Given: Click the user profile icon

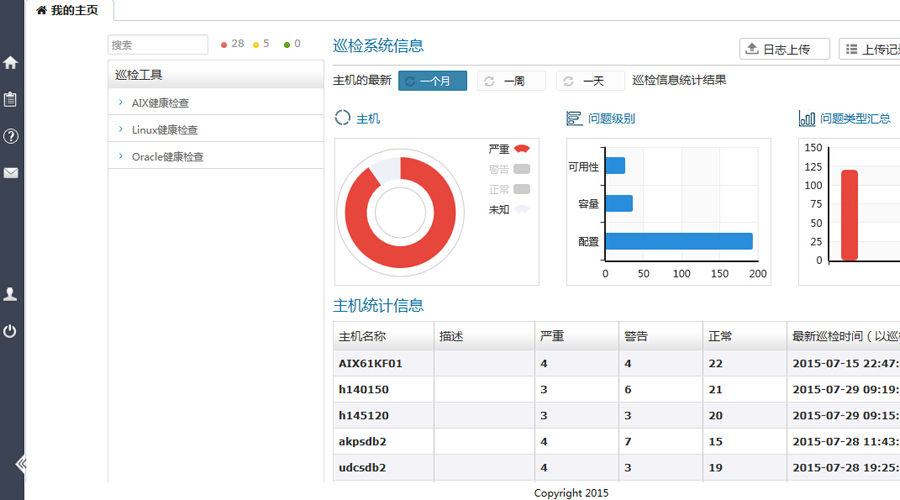Looking at the screenshot, I should (10, 294).
